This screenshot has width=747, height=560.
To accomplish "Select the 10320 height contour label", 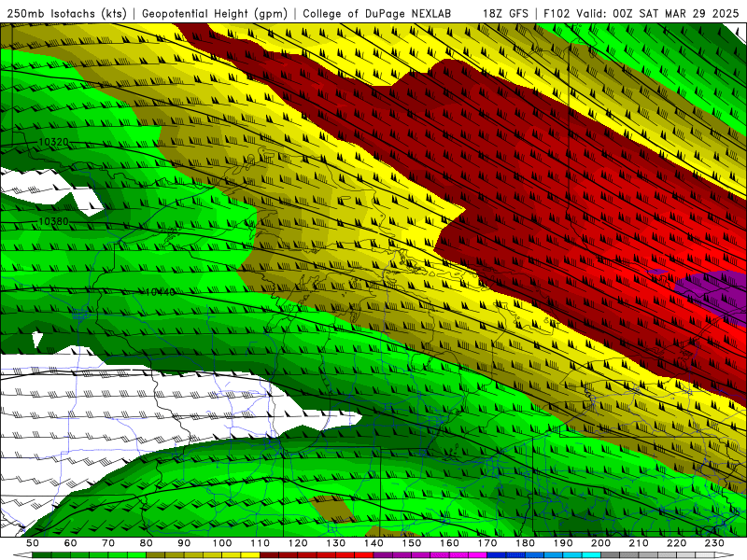I will coord(53,142).
